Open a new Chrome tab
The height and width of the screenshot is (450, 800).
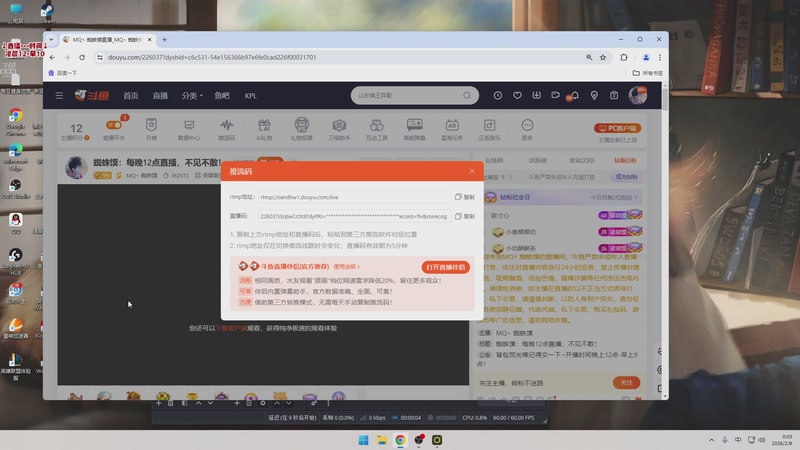(x=164, y=39)
